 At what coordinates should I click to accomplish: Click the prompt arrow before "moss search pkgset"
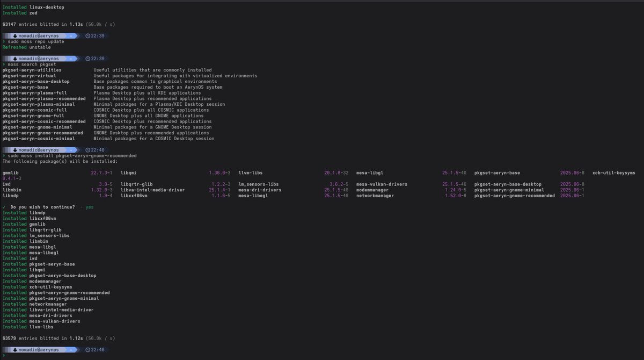click(x=4, y=64)
